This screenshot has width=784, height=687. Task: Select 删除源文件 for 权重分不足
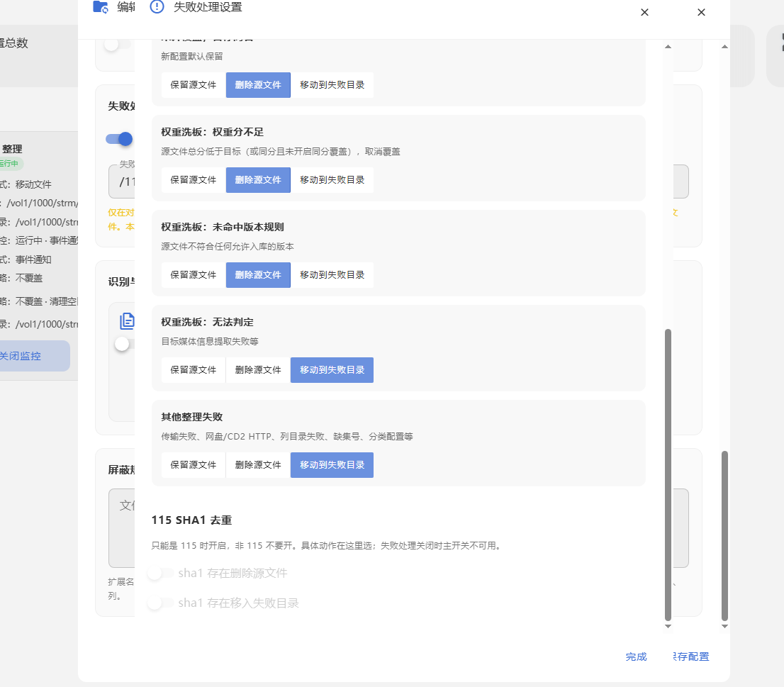pos(258,180)
